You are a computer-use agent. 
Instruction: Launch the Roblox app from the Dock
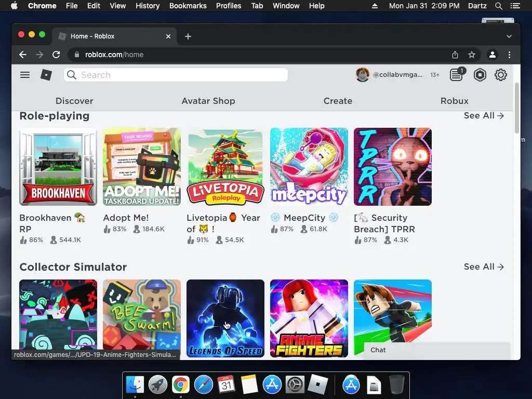318,385
